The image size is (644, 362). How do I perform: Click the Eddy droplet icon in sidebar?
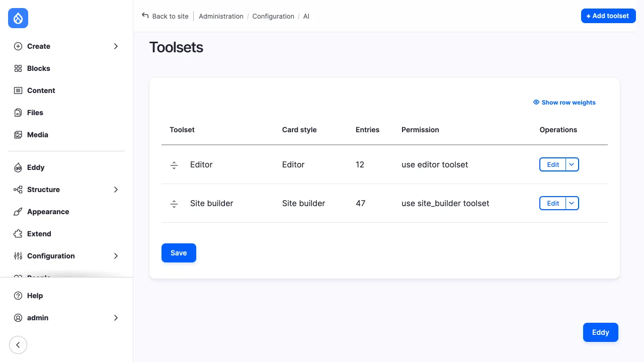point(18,167)
